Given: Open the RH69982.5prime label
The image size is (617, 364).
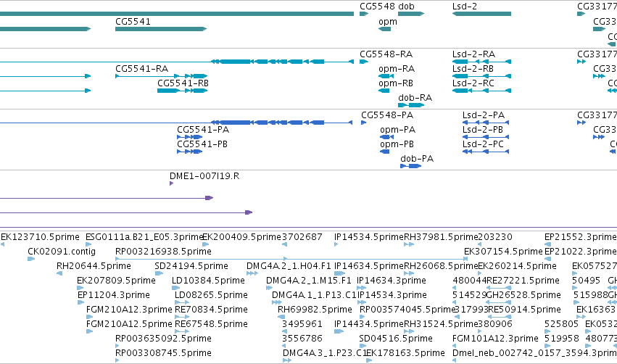Looking at the screenshot, I should coord(315,310).
